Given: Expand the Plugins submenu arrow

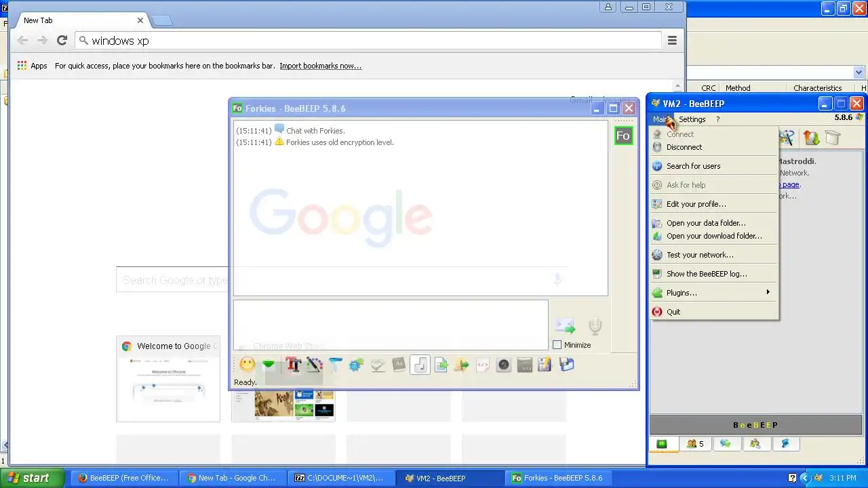Looking at the screenshot, I should [768, 292].
